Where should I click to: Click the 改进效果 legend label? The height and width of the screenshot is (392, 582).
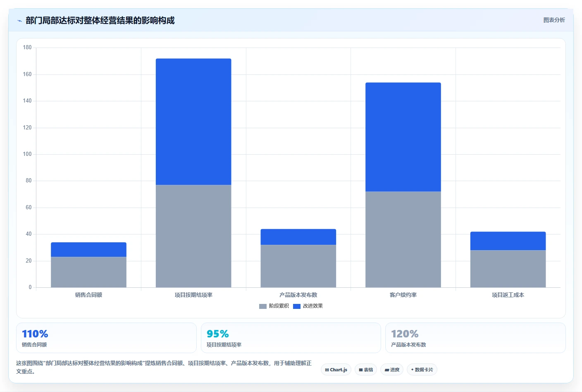[x=312, y=306]
